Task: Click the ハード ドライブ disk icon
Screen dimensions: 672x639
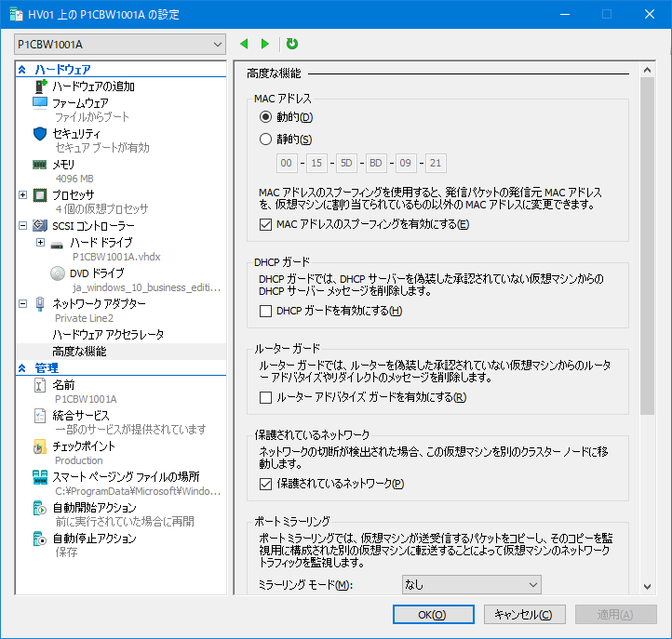Action: coord(57,246)
